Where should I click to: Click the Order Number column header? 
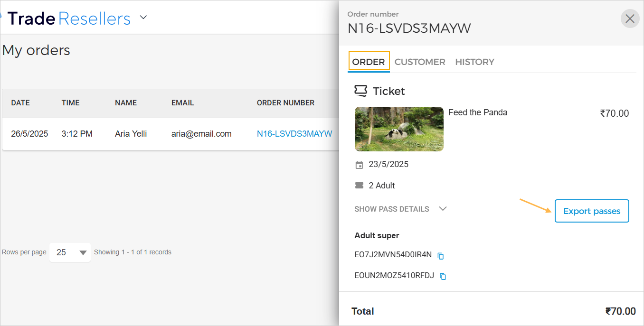tap(285, 103)
